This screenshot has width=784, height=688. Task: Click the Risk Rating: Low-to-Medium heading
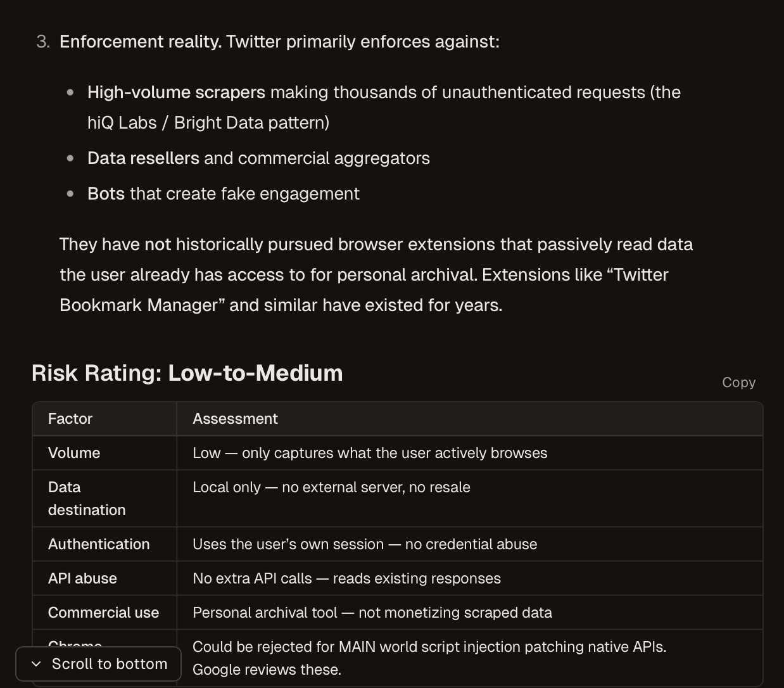[x=187, y=373]
